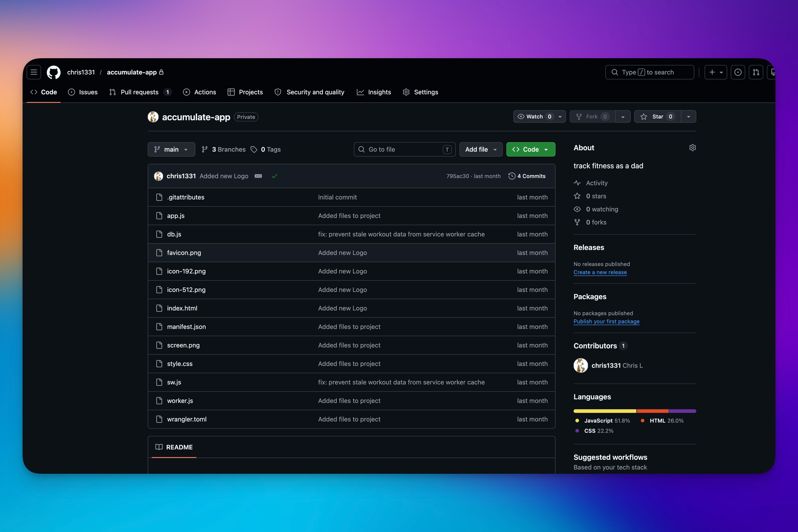798x532 pixels.
Task: Click the tag icon next to 0 Tags
Action: (254, 149)
